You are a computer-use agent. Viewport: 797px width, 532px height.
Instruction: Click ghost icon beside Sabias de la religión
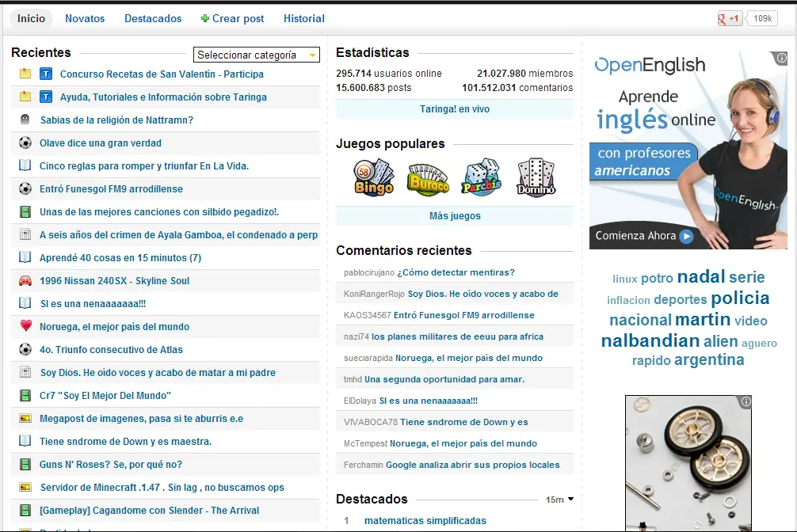click(25, 120)
